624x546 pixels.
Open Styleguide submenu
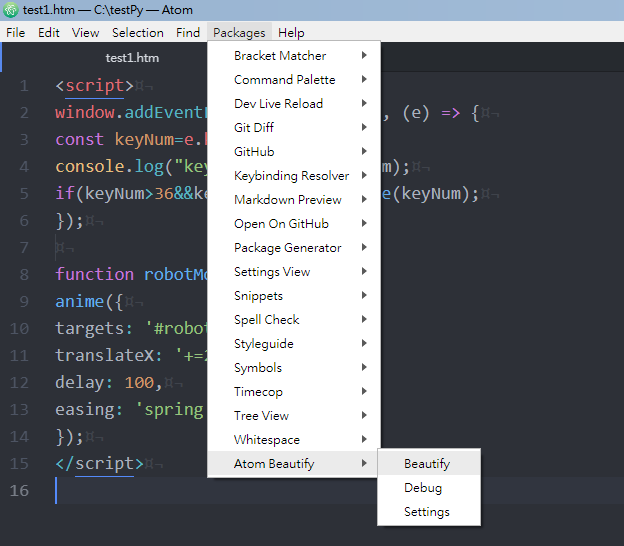coord(294,343)
